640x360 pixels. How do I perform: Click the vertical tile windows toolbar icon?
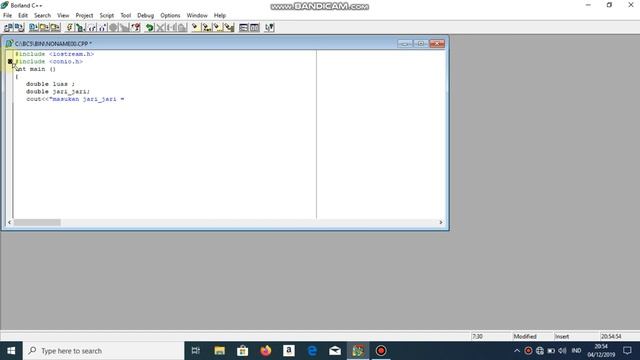(x=255, y=27)
